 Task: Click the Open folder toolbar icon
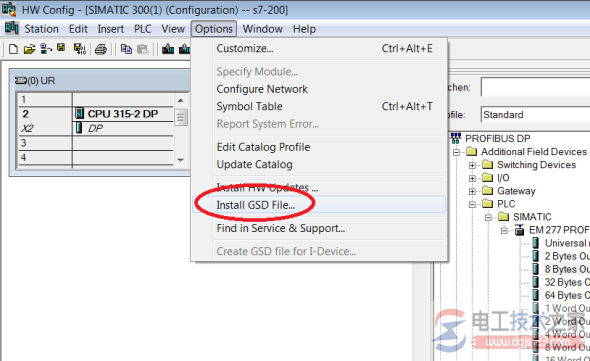click(29, 49)
